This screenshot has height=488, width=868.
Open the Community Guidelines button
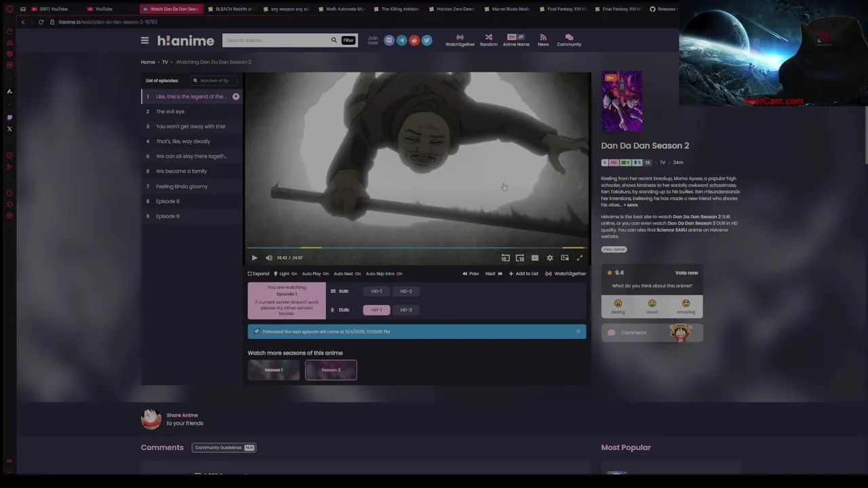(224, 447)
